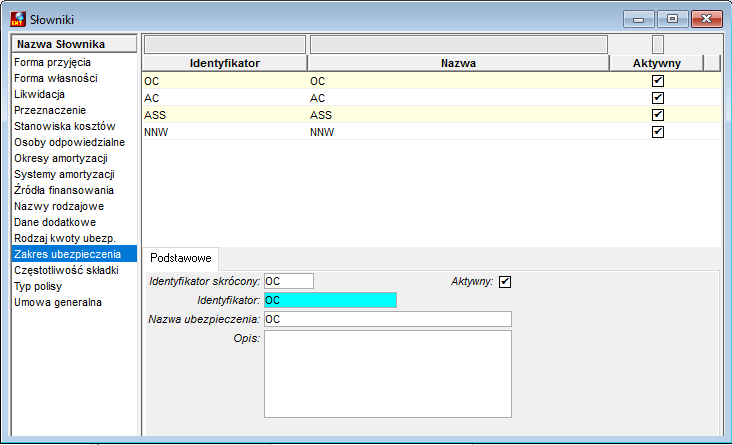Click the ASS name cell in Nazwa column
The width and height of the screenshot is (732, 445).
458,115
